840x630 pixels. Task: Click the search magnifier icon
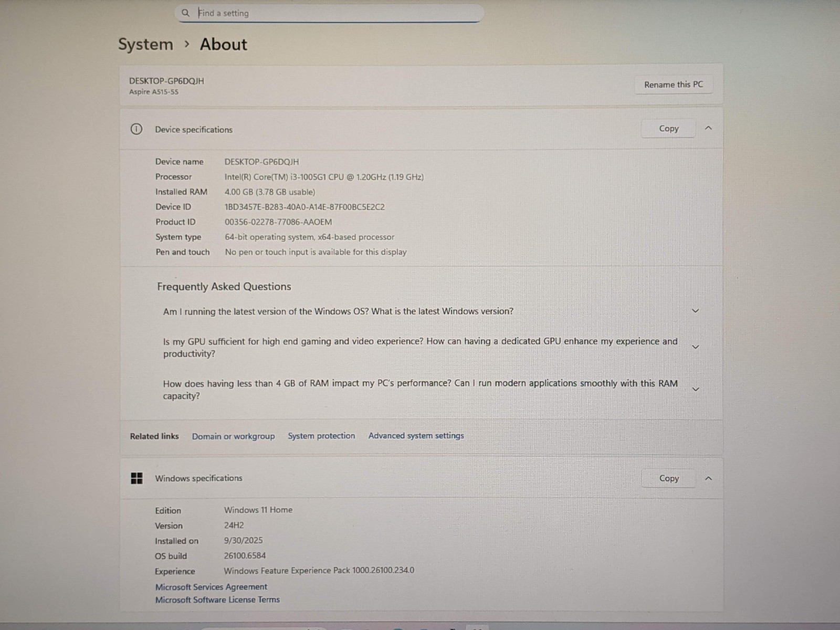pyautogui.click(x=185, y=13)
